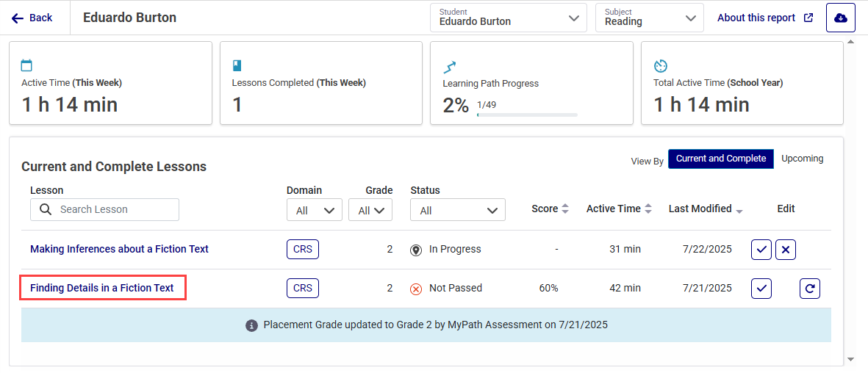
Task: Click the 1/49 progress count
Action: pyautogui.click(x=486, y=104)
